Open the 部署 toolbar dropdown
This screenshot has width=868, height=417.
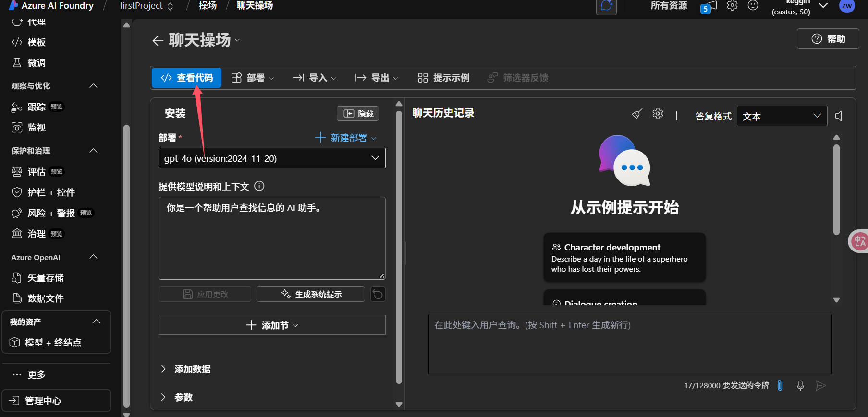pos(253,78)
